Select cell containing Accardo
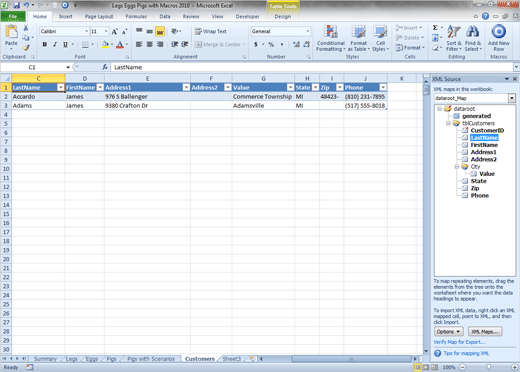 click(x=38, y=97)
